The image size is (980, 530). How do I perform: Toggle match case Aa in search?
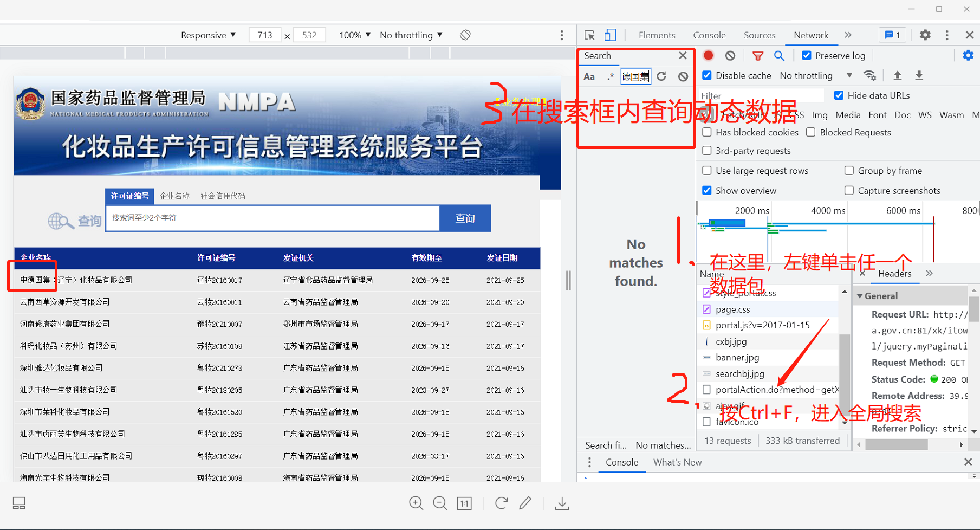point(589,76)
